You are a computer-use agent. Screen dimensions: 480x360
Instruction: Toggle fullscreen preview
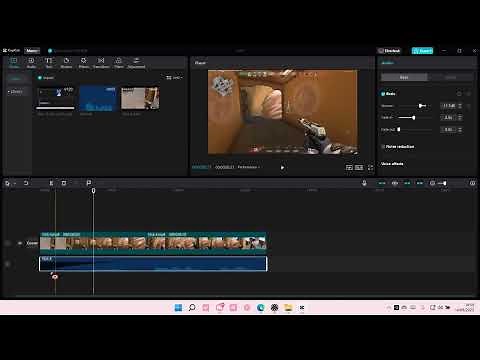(x=370, y=167)
